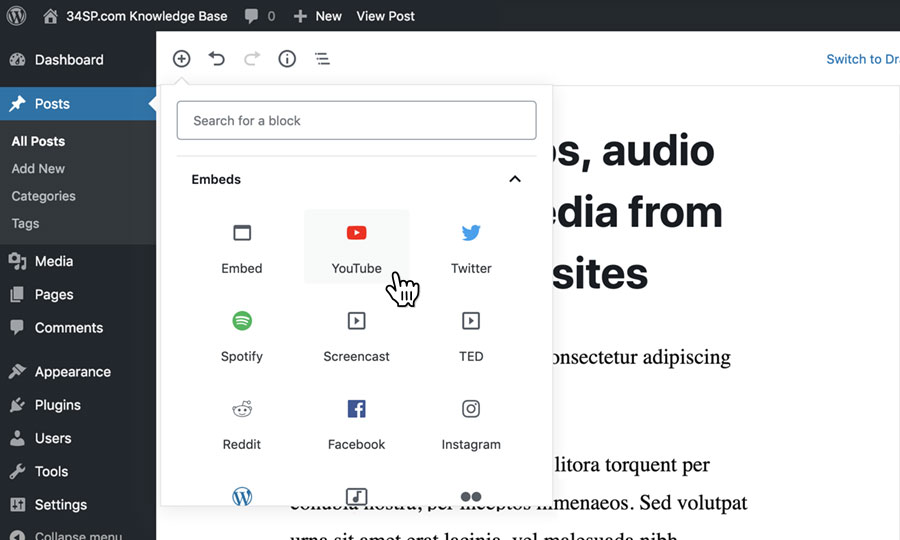Open the Tools menu
The image size is (900, 540).
(x=77, y=472)
